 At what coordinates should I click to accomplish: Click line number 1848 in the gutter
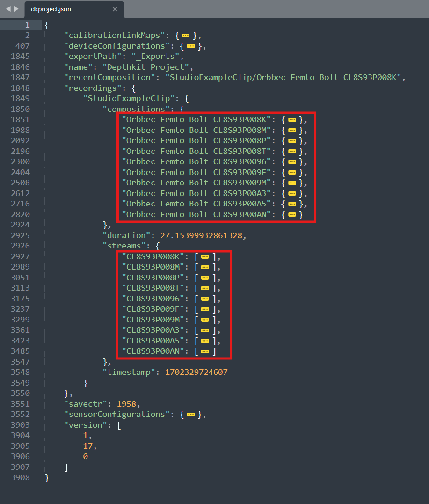click(21, 88)
